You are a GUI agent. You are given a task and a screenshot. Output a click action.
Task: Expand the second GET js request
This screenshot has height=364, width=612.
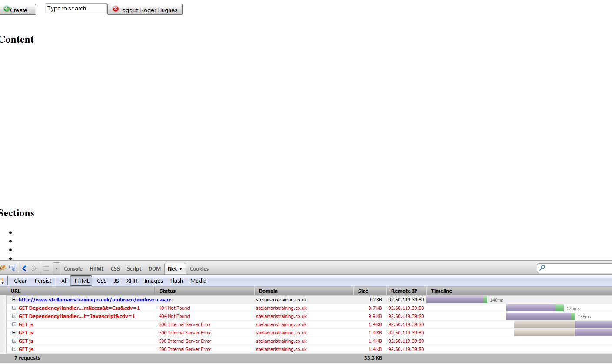tap(14, 333)
